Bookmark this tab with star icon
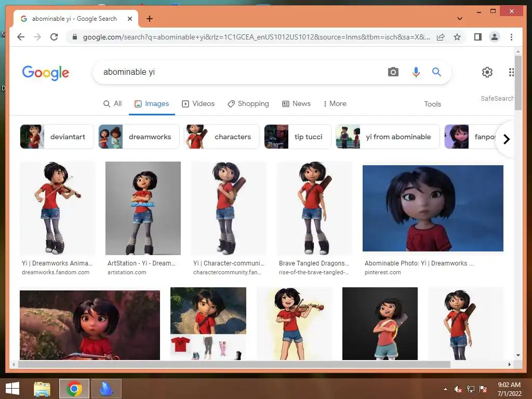The image size is (532, 399). coord(457,37)
